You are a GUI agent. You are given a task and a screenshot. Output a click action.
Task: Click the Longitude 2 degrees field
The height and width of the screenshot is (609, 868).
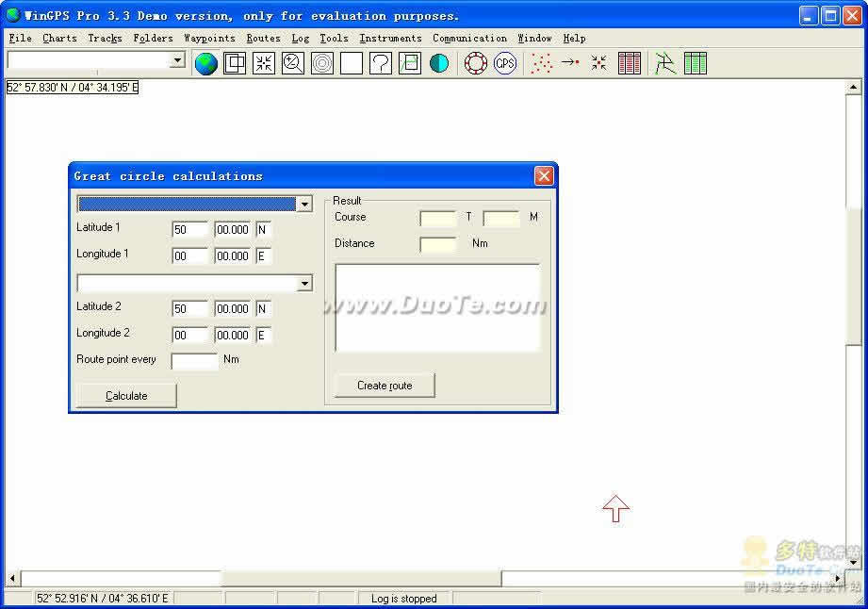pyautogui.click(x=189, y=335)
